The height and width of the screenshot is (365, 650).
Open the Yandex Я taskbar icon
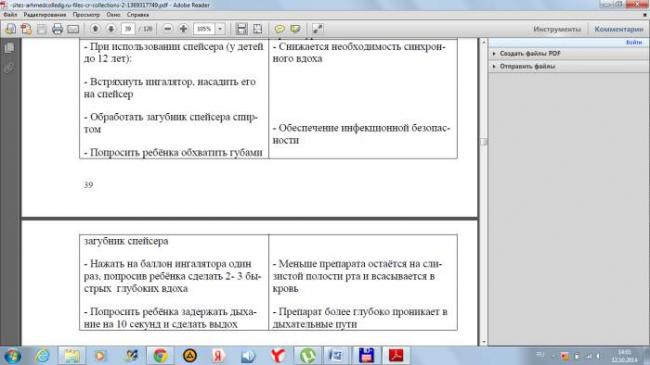[219, 356]
